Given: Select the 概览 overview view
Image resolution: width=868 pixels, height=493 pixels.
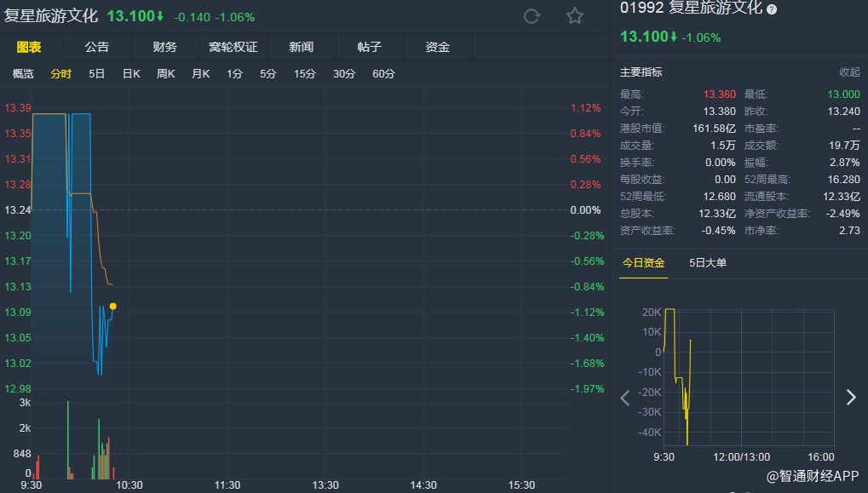Looking at the screenshot, I should pos(23,74).
